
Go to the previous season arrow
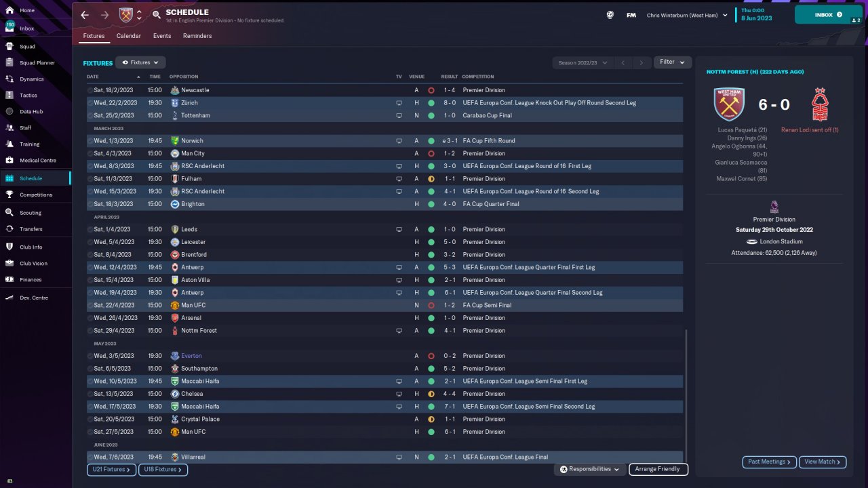click(x=623, y=62)
